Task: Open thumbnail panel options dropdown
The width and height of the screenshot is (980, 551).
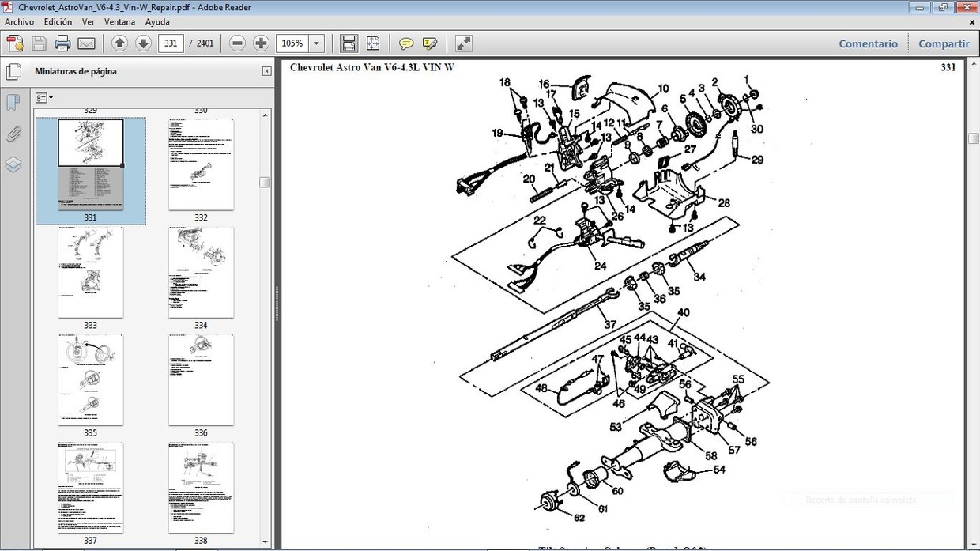Action: point(44,98)
